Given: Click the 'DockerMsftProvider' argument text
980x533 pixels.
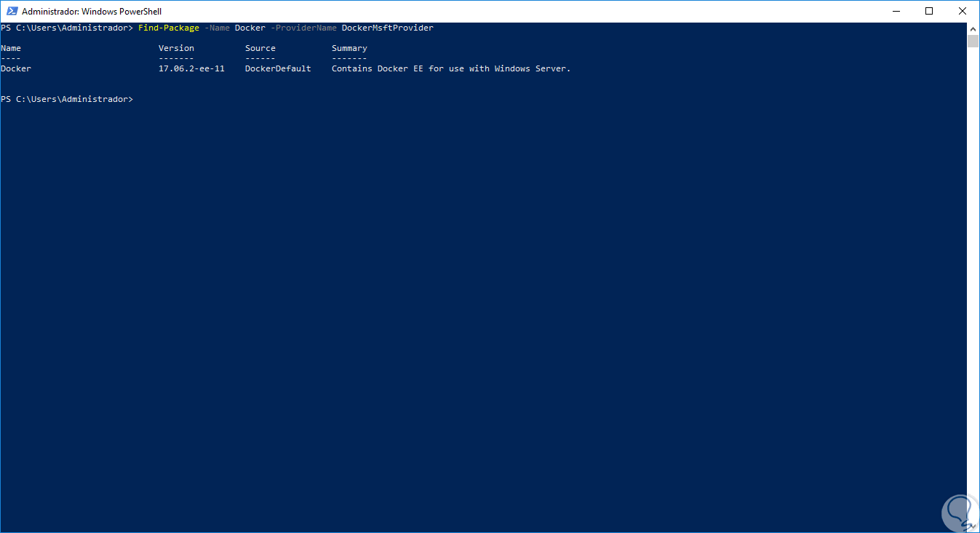Looking at the screenshot, I should pos(388,28).
